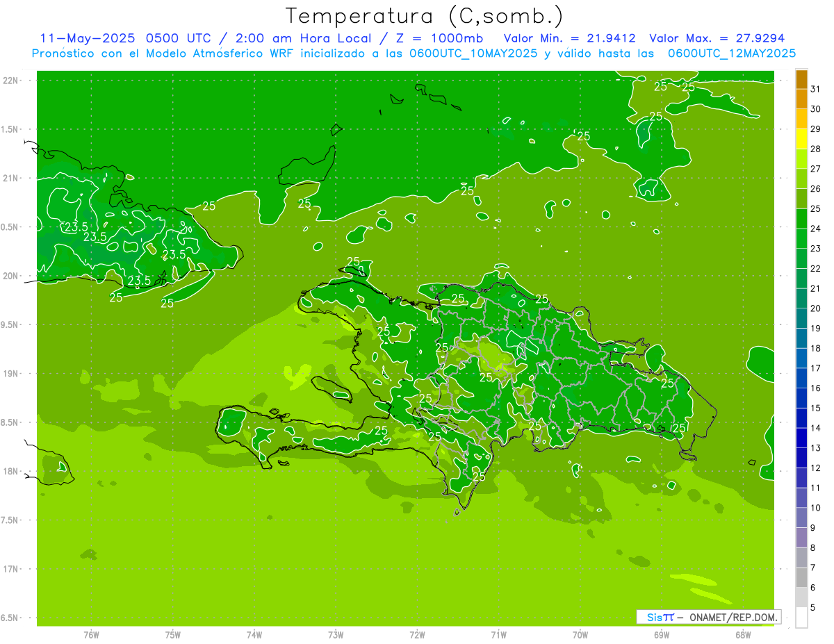Click the '72W' longitude axis label

click(x=417, y=635)
